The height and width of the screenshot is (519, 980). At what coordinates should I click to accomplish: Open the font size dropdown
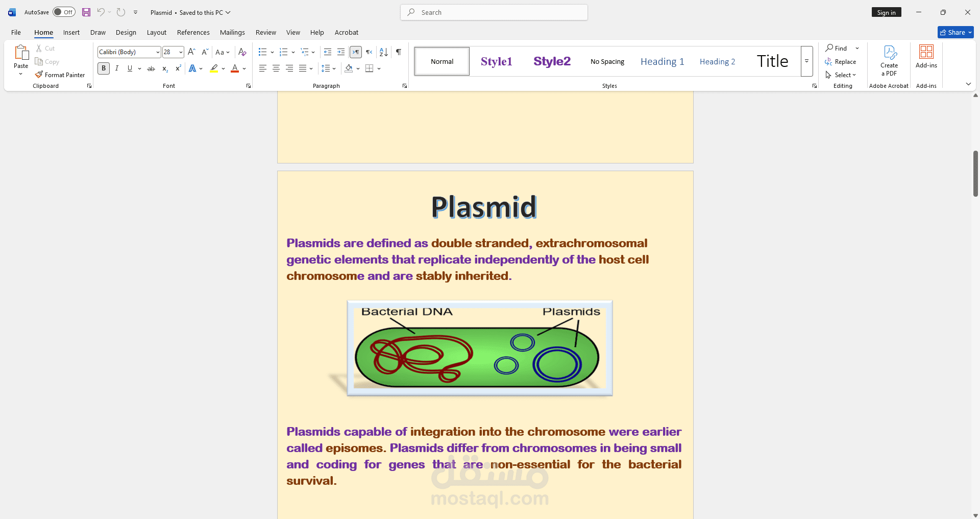click(x=181, y=52)
